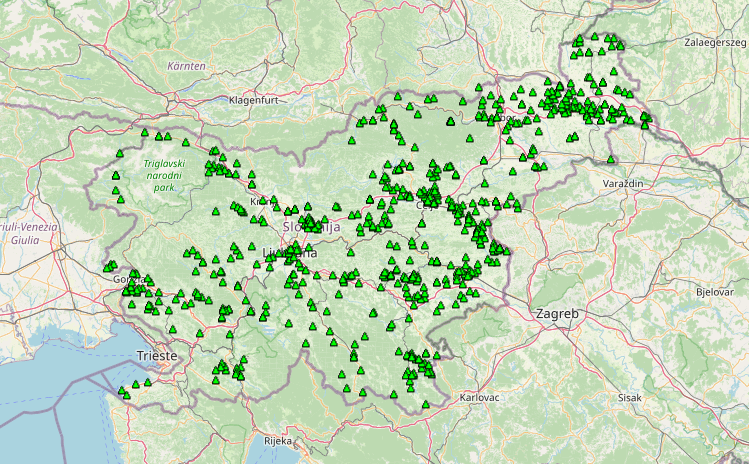
Task: Select the Rijeka city label
Action: [x=278, y=441]
